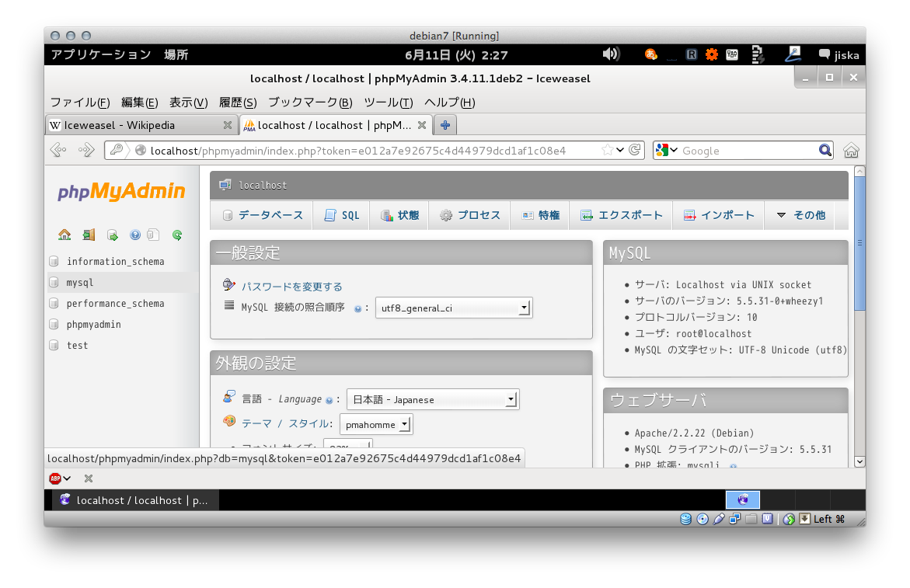
Task: Open the theme dropdown showing pmahomme
Action: (376, 424)
